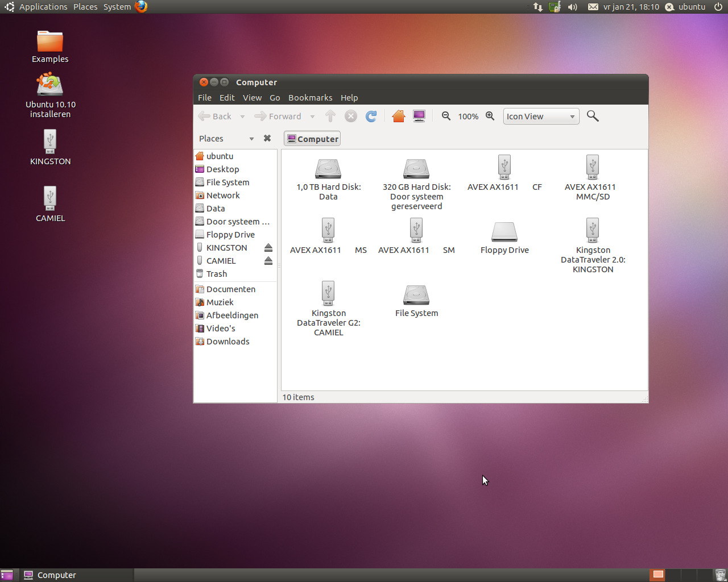Select Trash in the Places sidebar

(216, 273)
